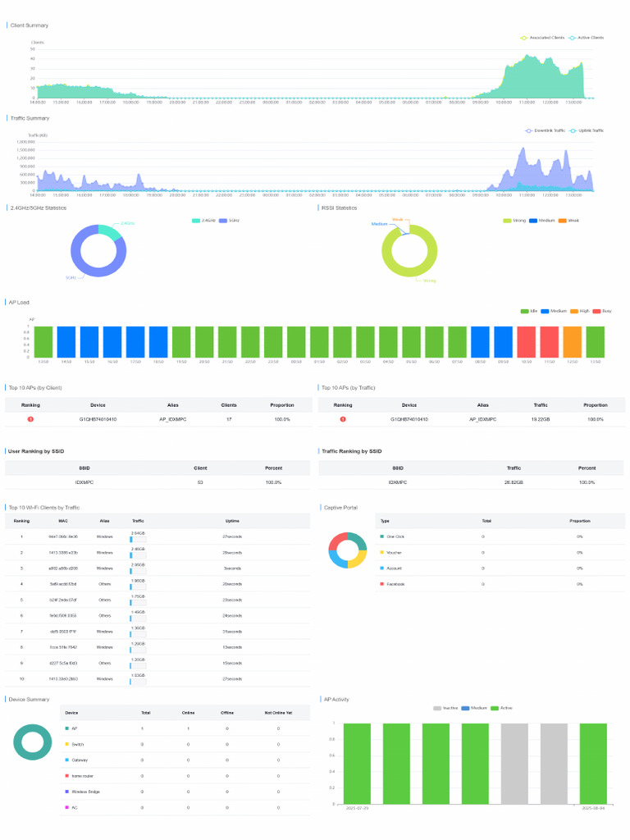Click the 26.82GB SSID traffic value

point(514,482)
